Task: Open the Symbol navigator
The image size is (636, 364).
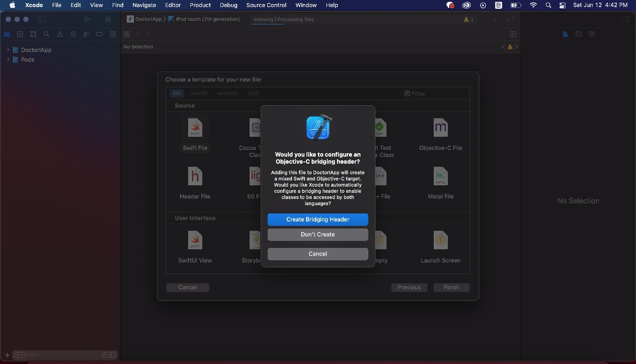Action: pyautogui.click(x=33, y=34)
